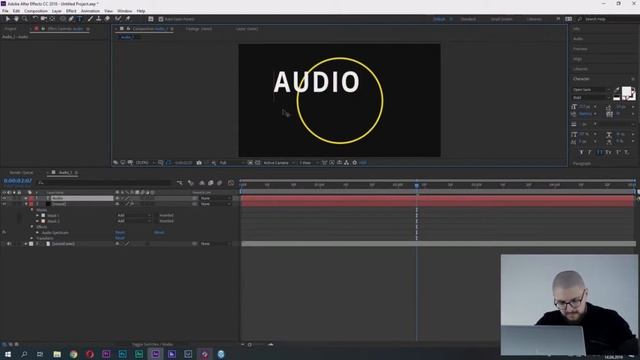The image size is (640, 360).
Task: Select the Zoom magnifier tool
Action: point(25,19)
